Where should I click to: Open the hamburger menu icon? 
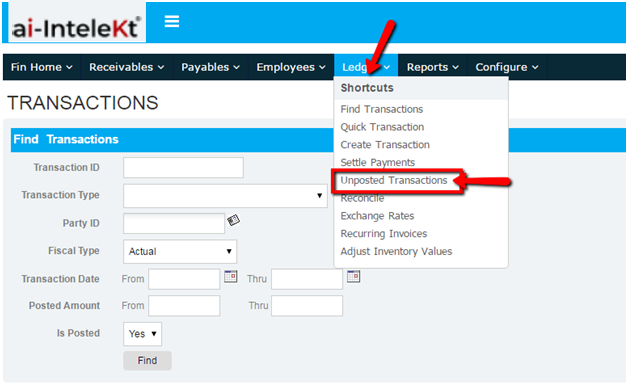pos(172,21)
